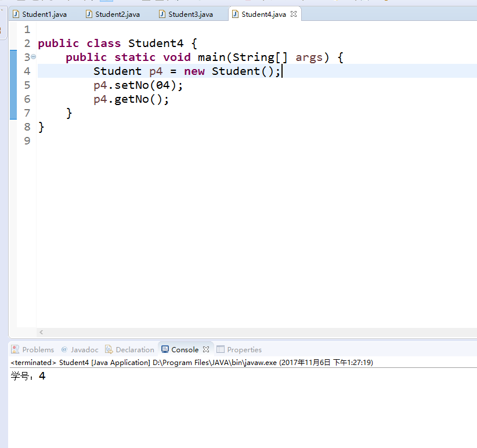Click in 'public static void main' line
Image resolution: width=477 pixels, height=448 pixels.
point(205,57)
